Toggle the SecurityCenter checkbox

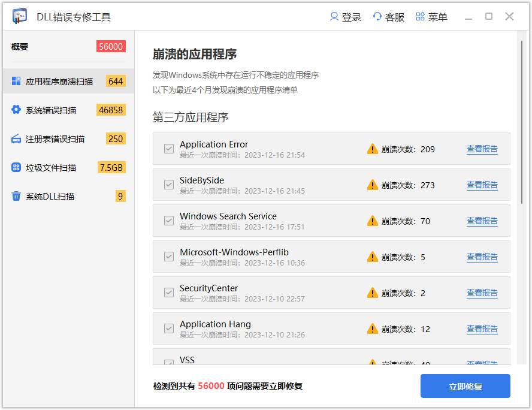click(169, 293)
